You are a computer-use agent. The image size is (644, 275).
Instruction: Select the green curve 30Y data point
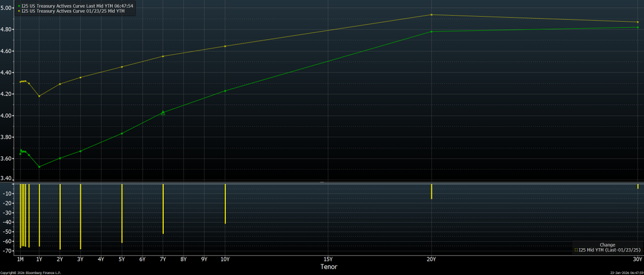(x=637, y=27)
